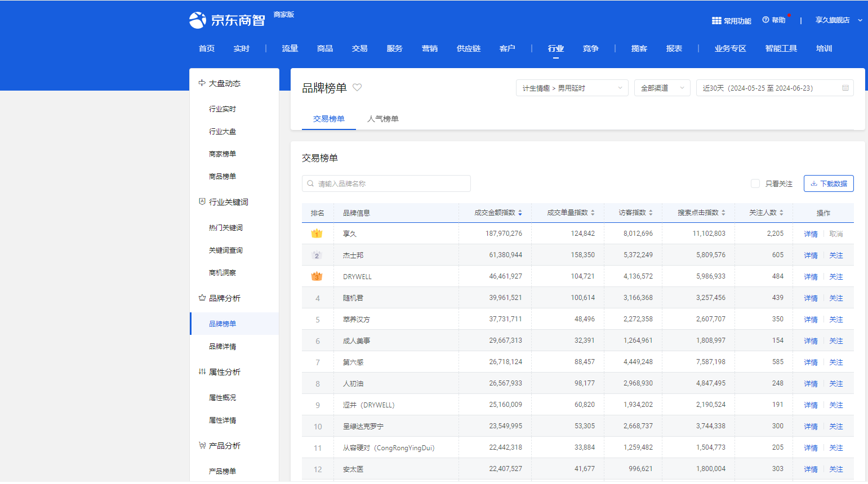Click the 属性分析 section icon

tap(202, 371)
